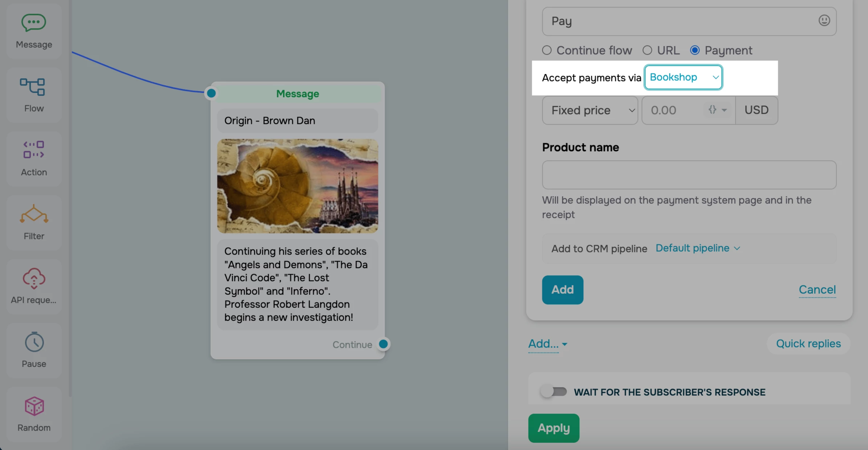Select the Continue flow radio option

(547, 50)
